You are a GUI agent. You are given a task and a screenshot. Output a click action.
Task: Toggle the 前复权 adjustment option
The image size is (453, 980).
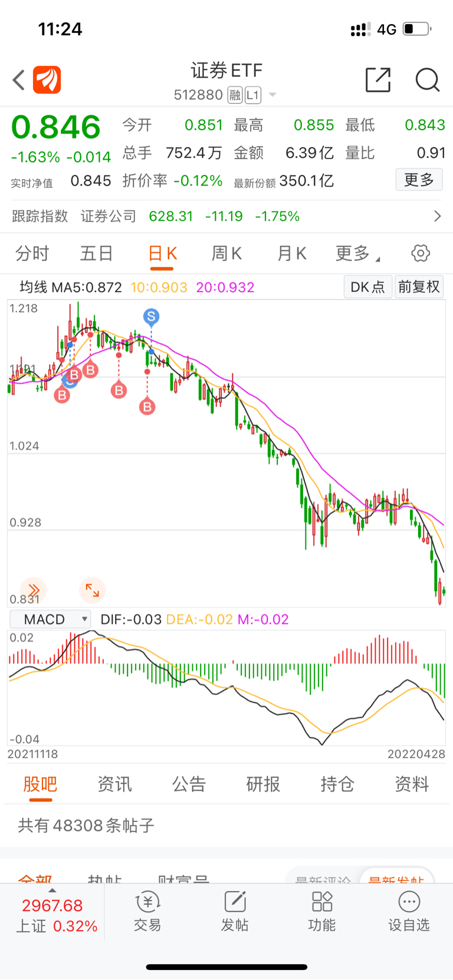click(419, 287)
